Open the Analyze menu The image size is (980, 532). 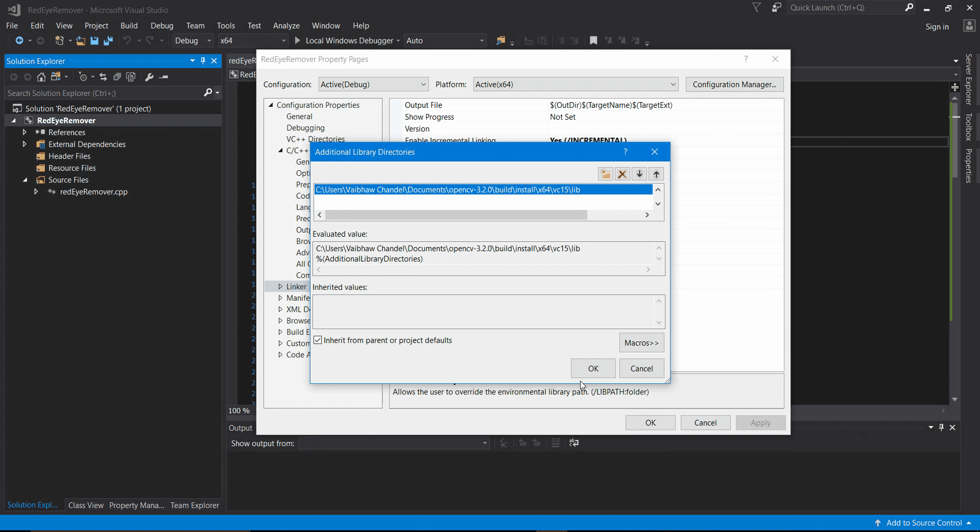(x=286, y=26)
